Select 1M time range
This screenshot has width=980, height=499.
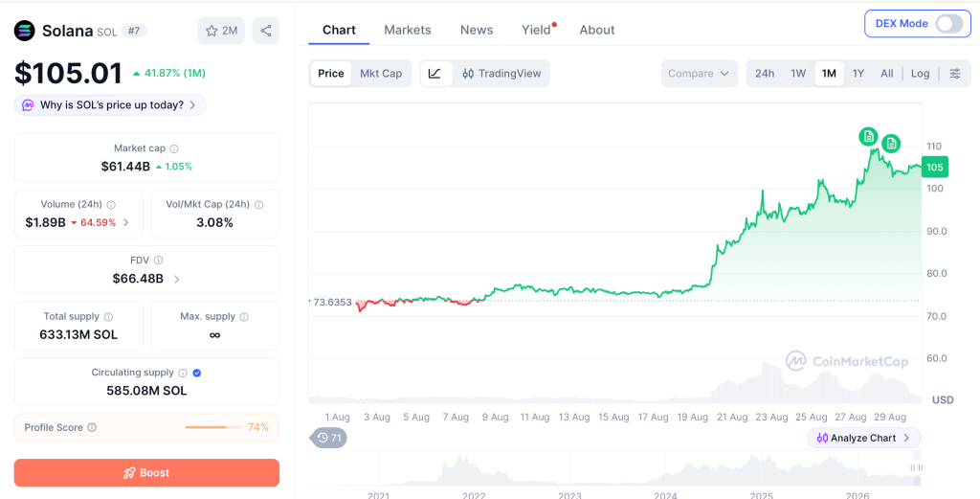829,73
